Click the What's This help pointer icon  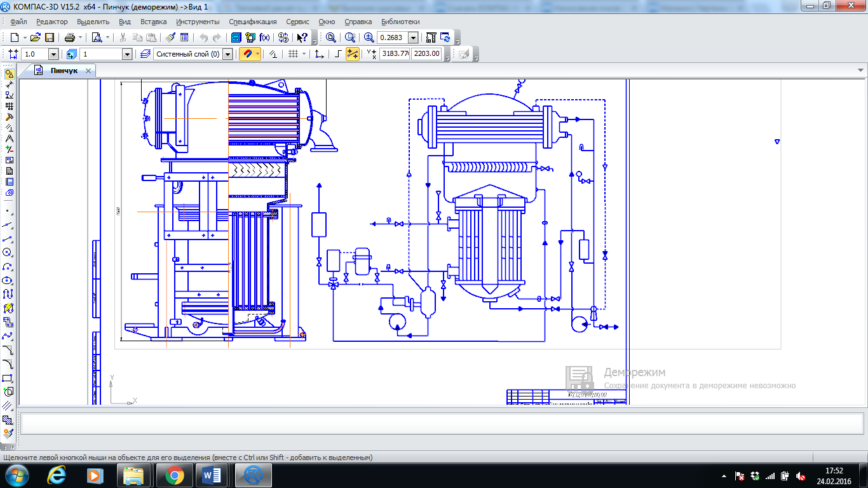tap(302, 37)
